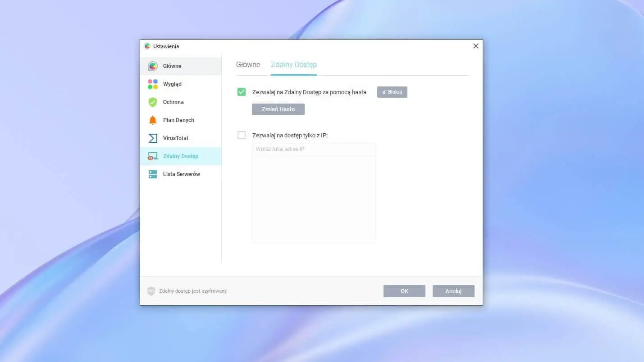Click the Wpisz tutaj adres IP field
The image size is (644, 362).
(314, 149)
